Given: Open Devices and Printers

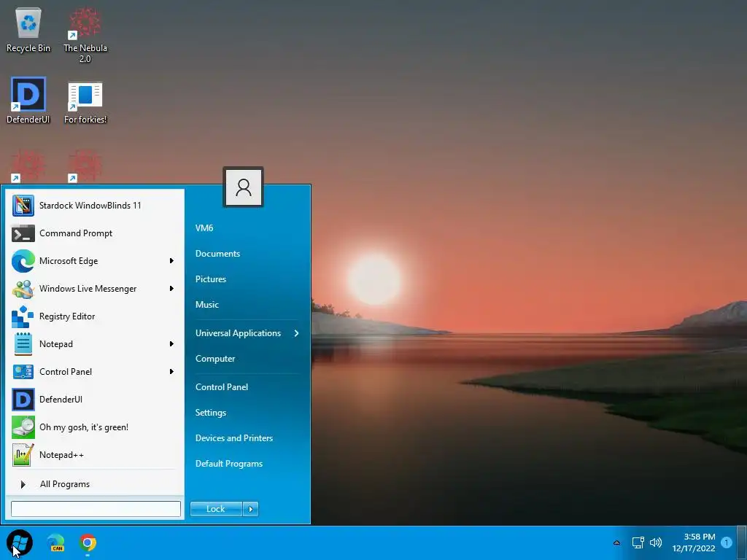Looking at the screenshot, I should 234,438.
